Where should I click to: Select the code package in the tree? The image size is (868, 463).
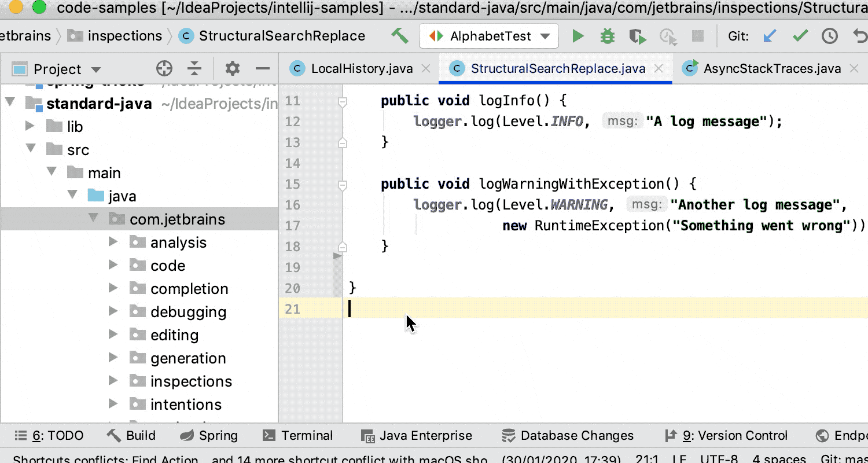click(168, 266)
